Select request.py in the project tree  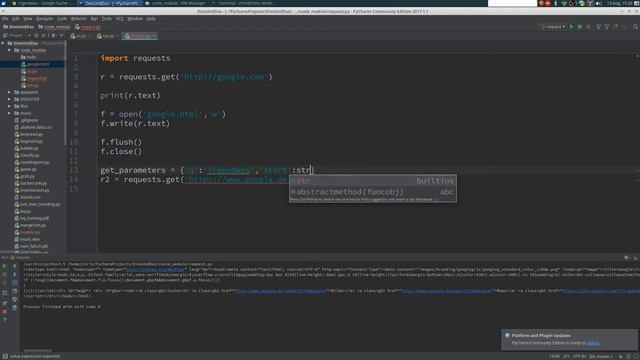[34, 78]
